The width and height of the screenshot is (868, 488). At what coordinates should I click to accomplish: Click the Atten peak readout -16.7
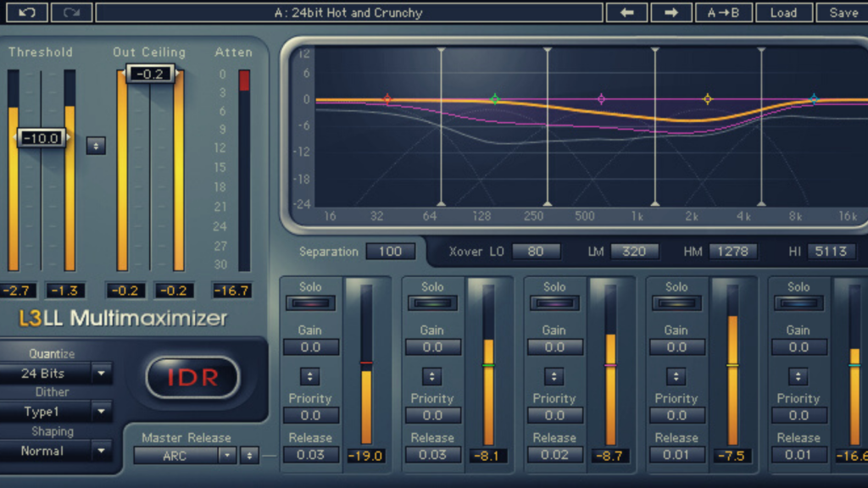click(x=232, y=291)
